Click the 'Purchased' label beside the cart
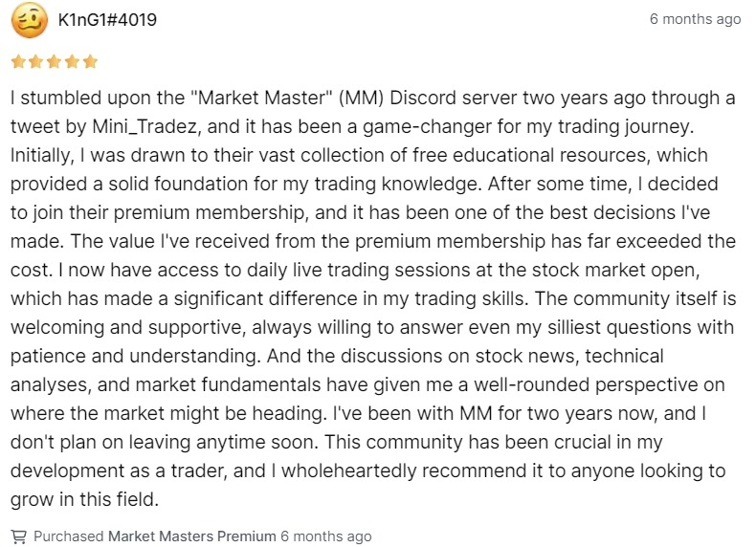Viewport: 756px width, 547px height. tap(69, 536)
